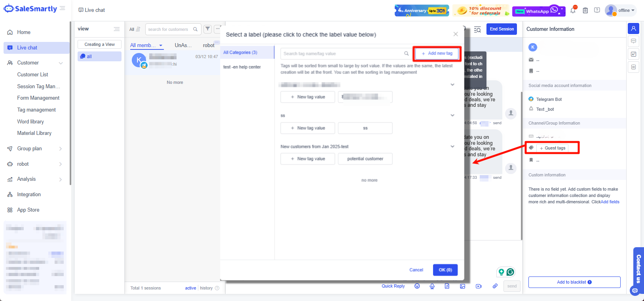Open Quick Reply
The height and width of the screenshot is (301, 644).
[393, 286]
